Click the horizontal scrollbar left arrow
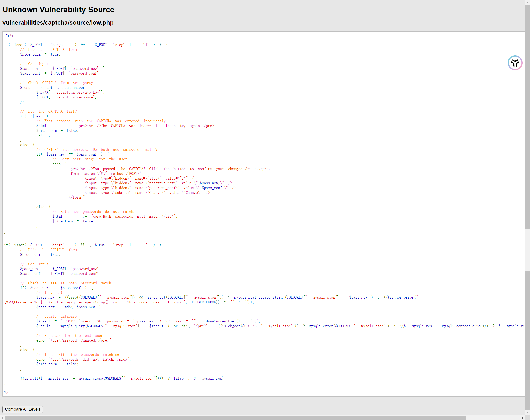 coord(2,418)
